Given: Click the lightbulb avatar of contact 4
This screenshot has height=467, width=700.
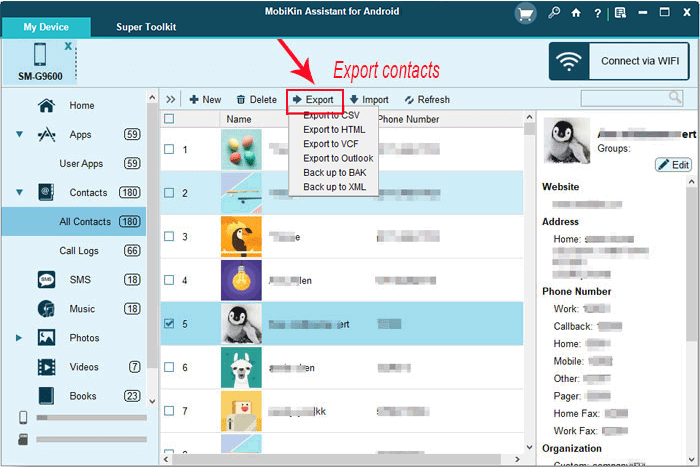Looking at the screenshot, I should click(241, 280).
